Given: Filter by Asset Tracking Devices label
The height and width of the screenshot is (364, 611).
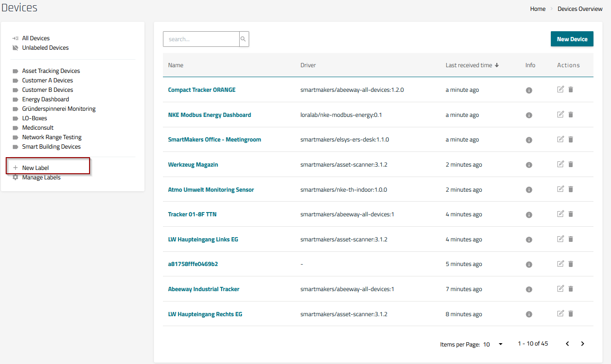Looking at the screenshot, I should tap(51, 71).
